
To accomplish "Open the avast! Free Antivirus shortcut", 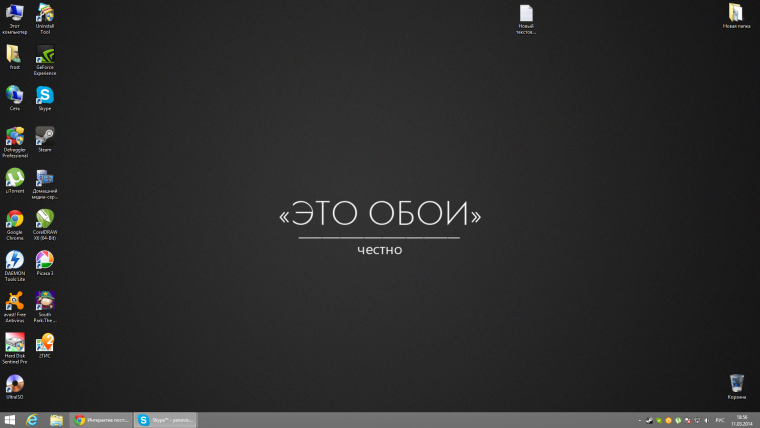I will coord(15,307).
